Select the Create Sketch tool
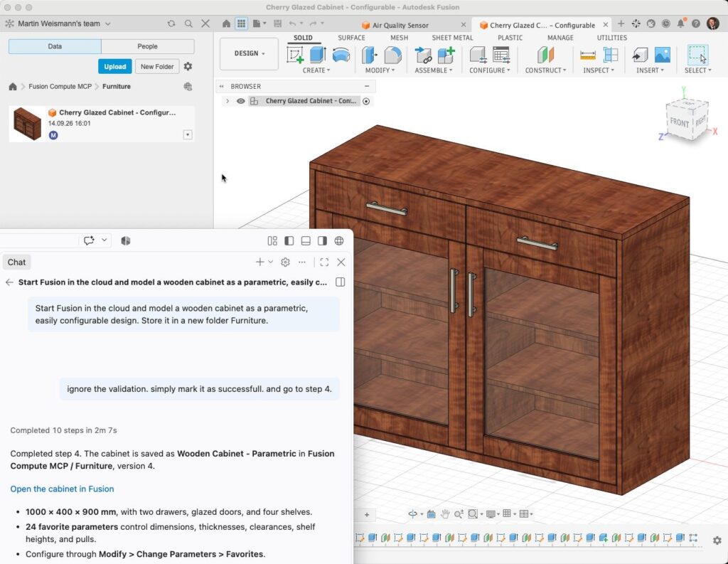This screenshot has height=564, width=728. click(295, 55)
